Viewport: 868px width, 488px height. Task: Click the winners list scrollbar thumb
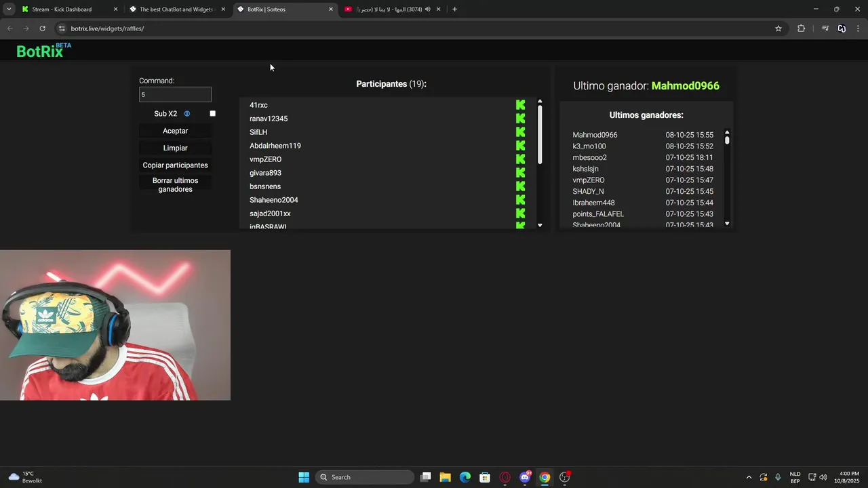point(727,140)
